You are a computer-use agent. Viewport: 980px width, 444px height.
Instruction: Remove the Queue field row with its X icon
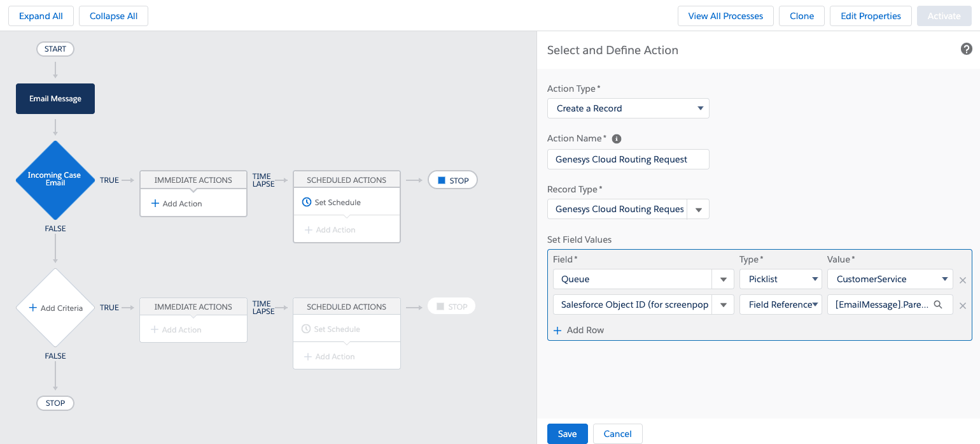coord(962,280)
